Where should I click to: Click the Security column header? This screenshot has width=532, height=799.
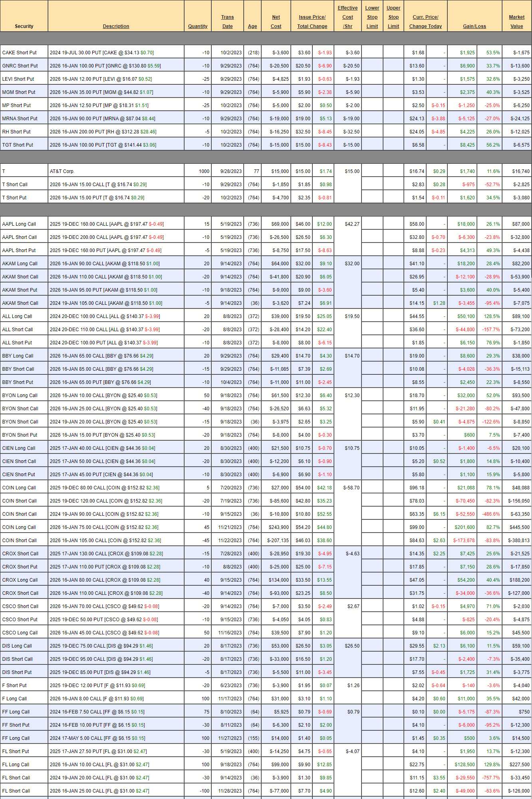24,26
